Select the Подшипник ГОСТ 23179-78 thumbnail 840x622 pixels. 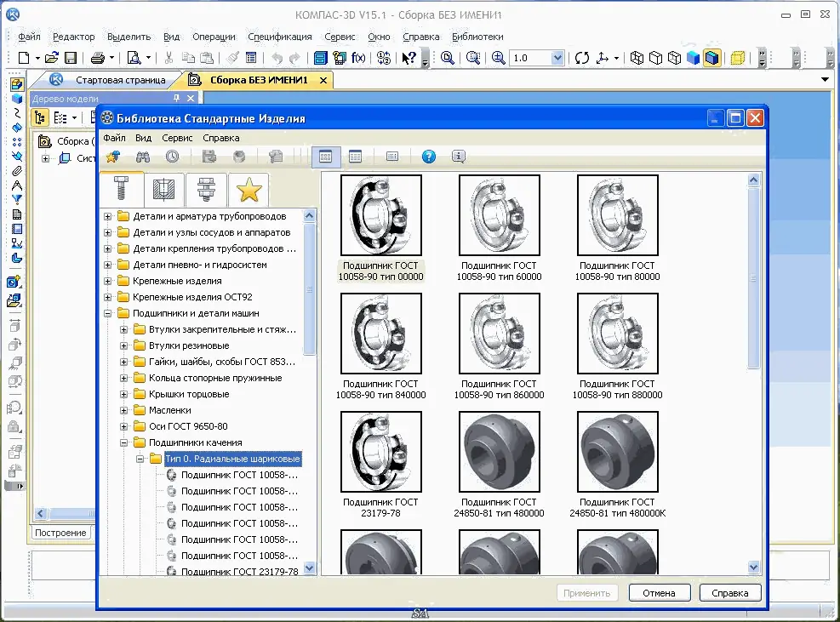coord(380,451)
